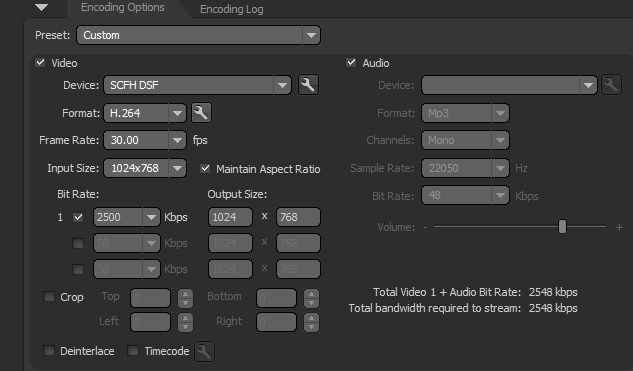Enable the Crop checkbox
Viewport: 633px width, 371px height.
49,297
